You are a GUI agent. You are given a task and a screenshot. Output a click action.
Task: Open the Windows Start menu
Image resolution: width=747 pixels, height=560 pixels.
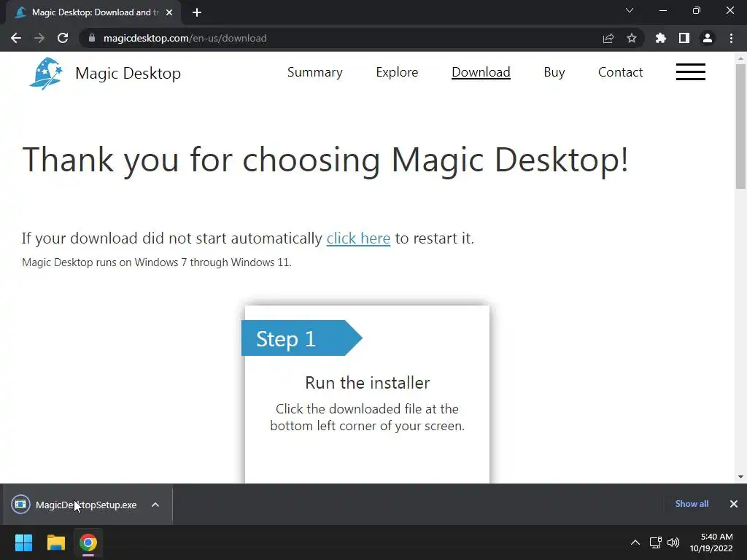point(23,542)
